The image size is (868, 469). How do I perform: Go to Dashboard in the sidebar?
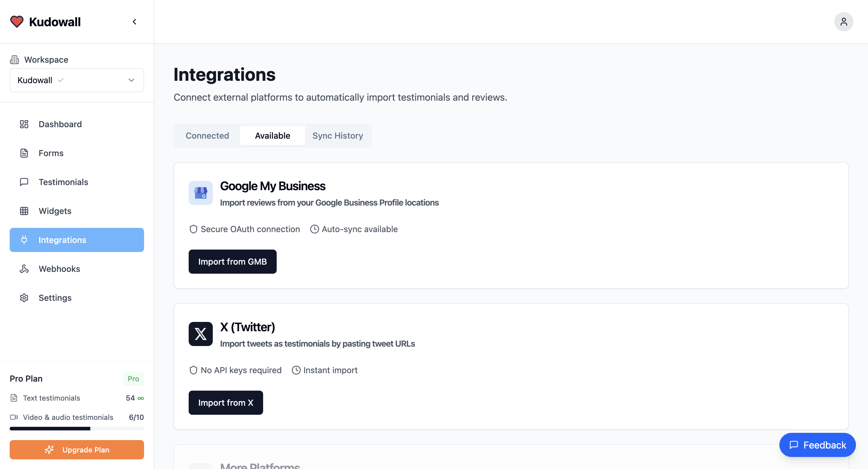(77, 124)
